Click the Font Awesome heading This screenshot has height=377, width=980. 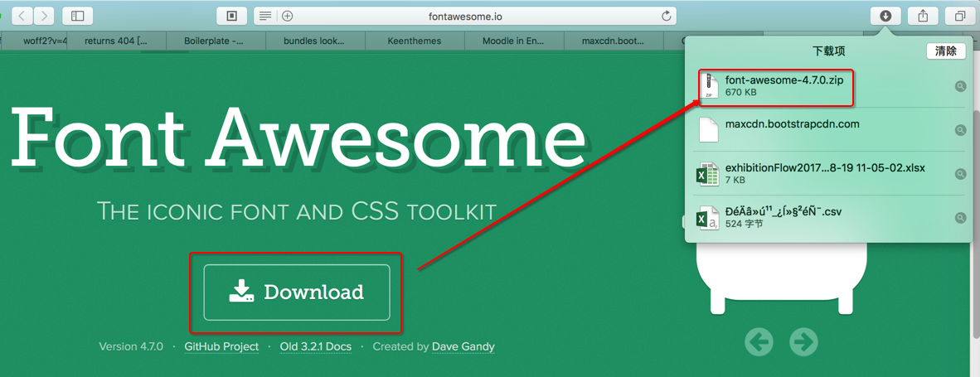click(298, 138)
